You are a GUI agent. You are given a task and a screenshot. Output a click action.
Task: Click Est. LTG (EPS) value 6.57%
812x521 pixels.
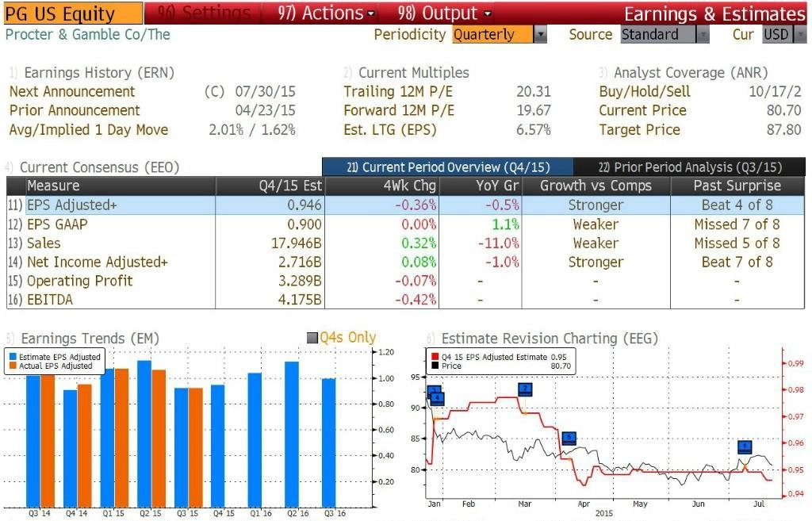point(534,129)
